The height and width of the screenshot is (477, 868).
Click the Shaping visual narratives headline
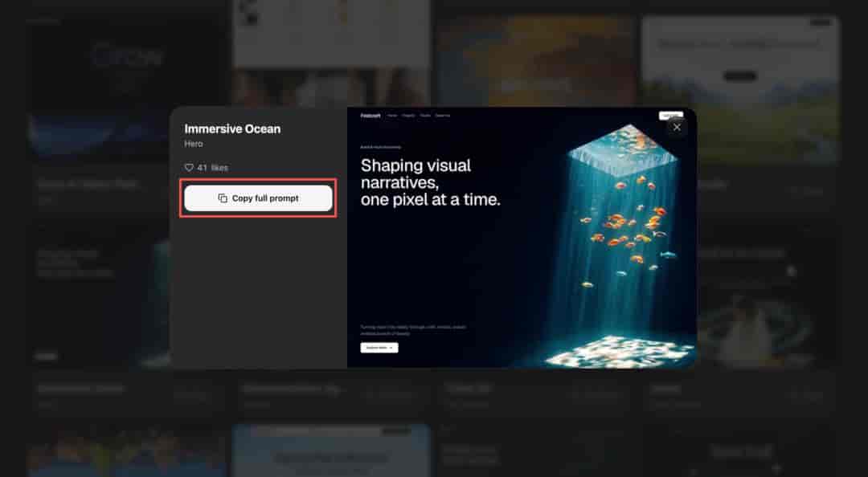coord(430,182)
